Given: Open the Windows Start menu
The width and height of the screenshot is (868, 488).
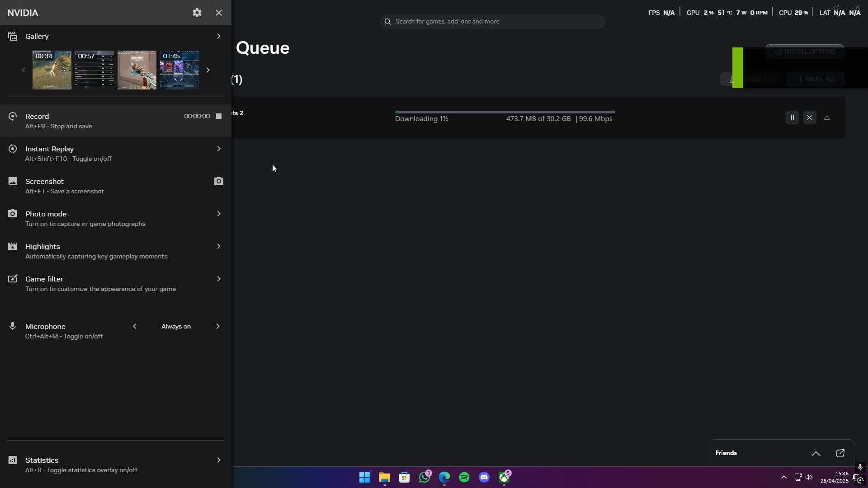Looking at the screenshot, I should pyautogui.click(x=364, y=477).
